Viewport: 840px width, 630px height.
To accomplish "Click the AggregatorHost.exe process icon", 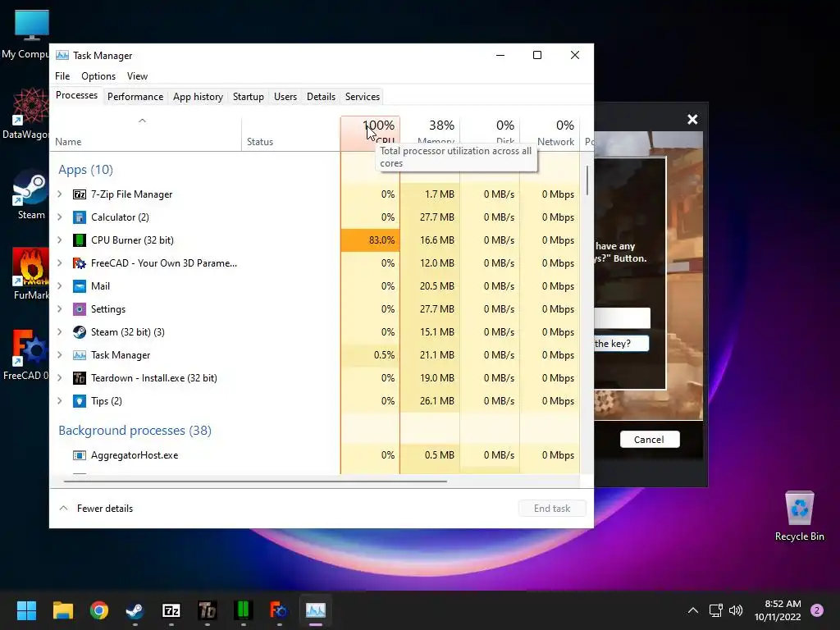I will click(x=80, y=455).
